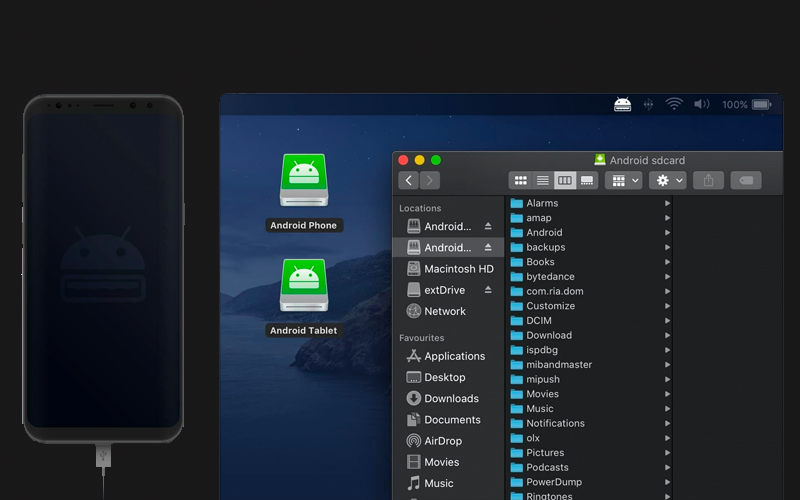The image size is (800, 500).
Task: Go back with the Finder back arrow
Action: click(x=408, y=180)
